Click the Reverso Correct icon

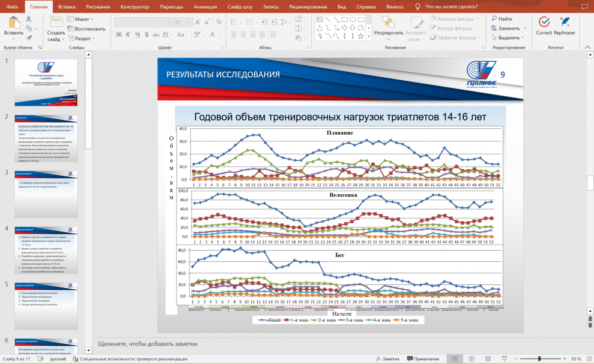[x=544, y=23]
